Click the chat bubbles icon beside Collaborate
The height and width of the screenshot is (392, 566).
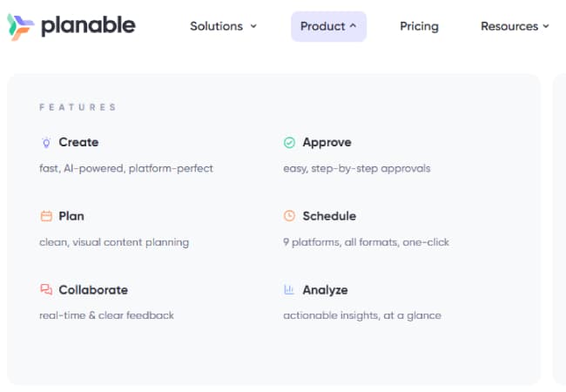tap(46, 290)
